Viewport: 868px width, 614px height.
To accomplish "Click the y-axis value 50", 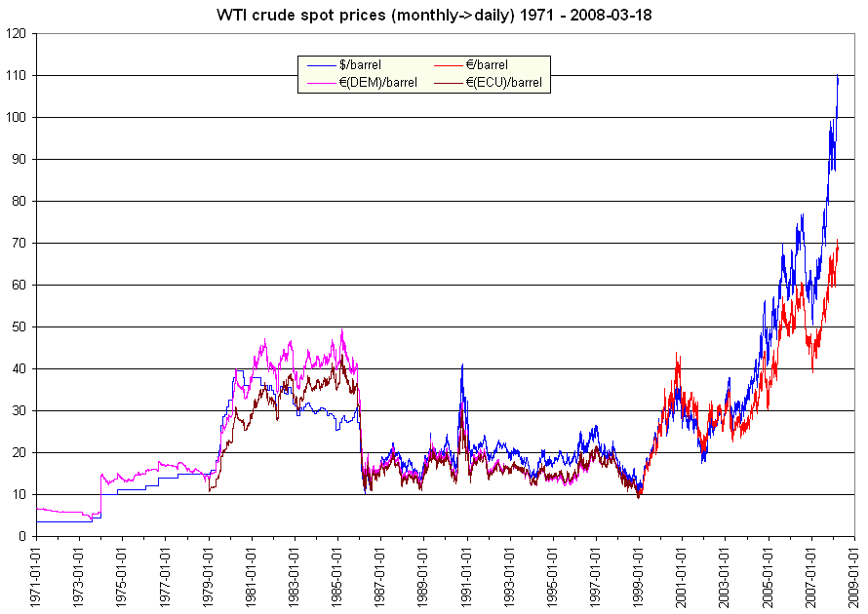I will (x=20, y=326).
